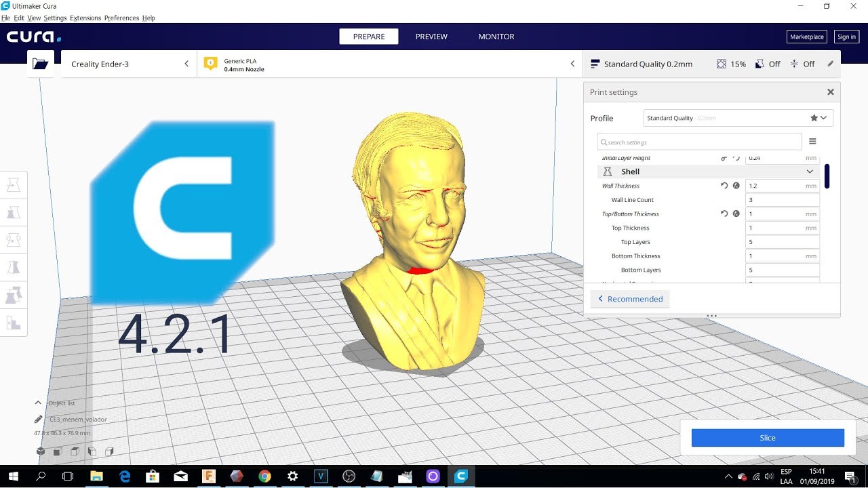Screen dimensions: 868x488
Task: Click the Wall Line Count value field
Action: [x=782, y=200]
